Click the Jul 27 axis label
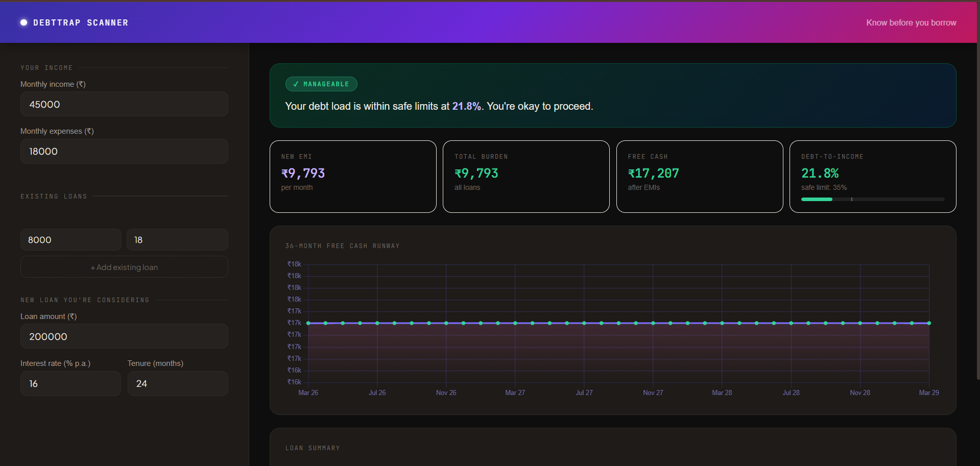The width and height of the screenshot is (980, 466). (584, 393)
